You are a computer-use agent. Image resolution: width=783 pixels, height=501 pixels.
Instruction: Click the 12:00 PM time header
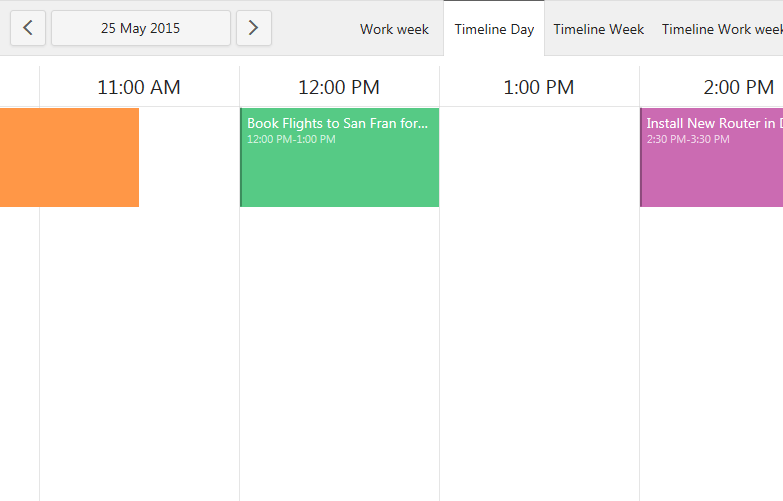(339, 87)
